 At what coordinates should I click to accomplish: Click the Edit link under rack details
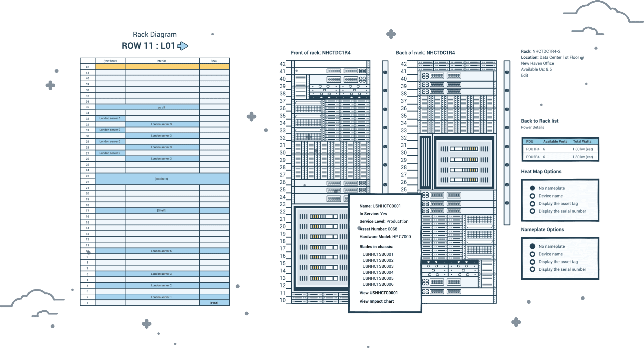pyautogui.click(x=525, y=75)
